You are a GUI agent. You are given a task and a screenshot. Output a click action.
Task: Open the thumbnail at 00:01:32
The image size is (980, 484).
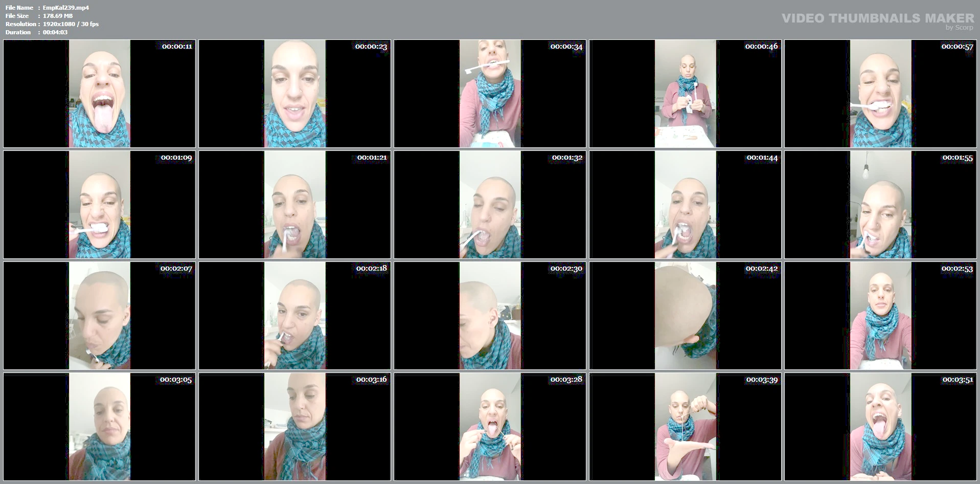490,205
